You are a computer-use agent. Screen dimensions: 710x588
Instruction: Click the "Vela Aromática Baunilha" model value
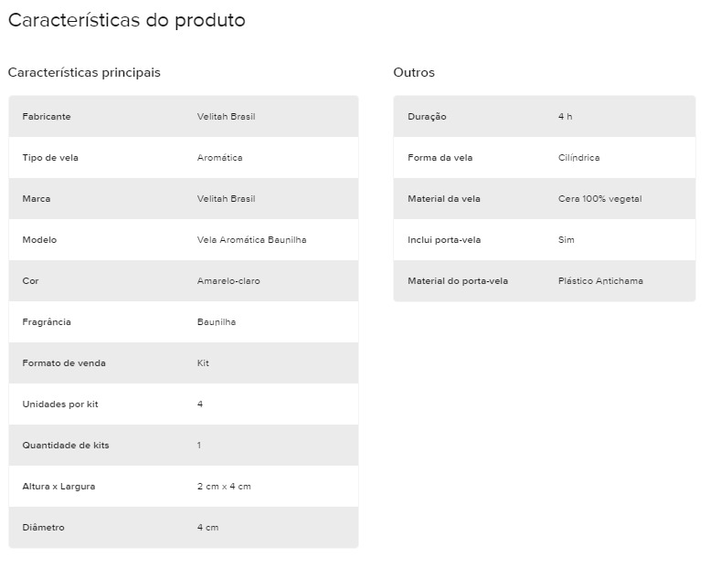251,240
